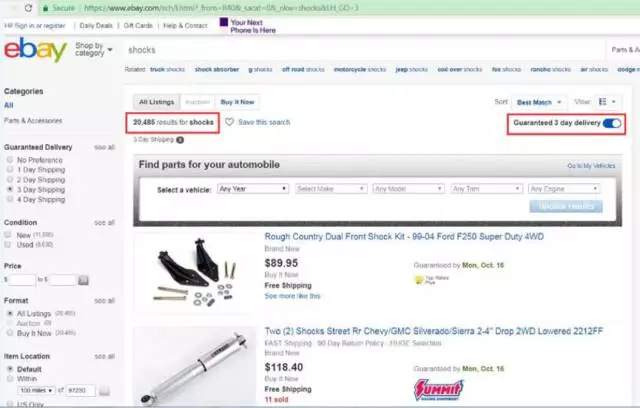Reload the page with browser refresh icon
Image resolution: width=640 pixels, height=408 pixels.
tap(28, 8)
